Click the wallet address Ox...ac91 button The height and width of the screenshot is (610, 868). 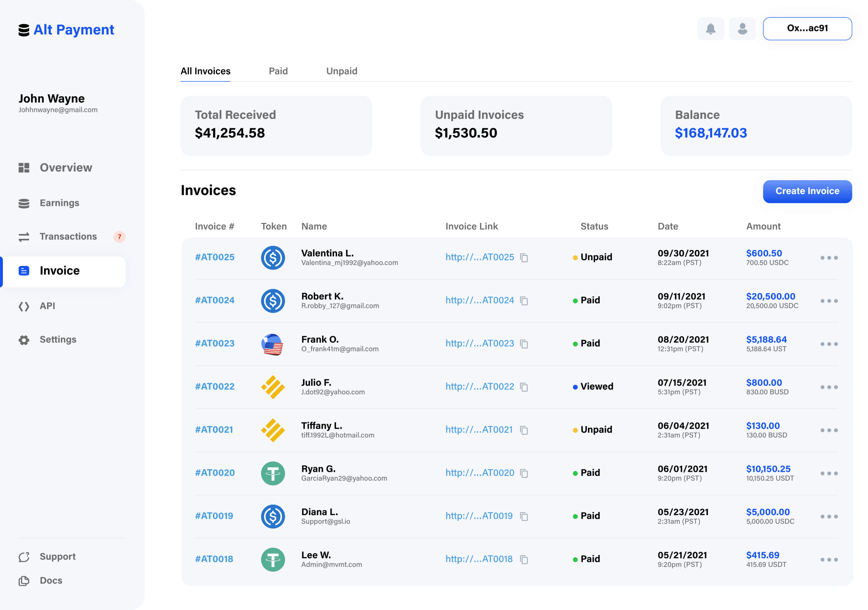(x=807, y=29)
